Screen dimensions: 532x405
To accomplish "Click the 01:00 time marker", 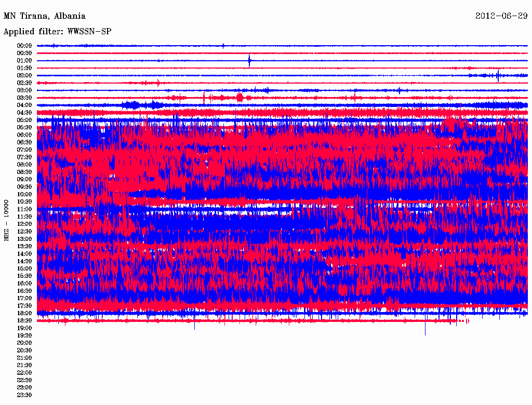I will click(x=24, y=61).
